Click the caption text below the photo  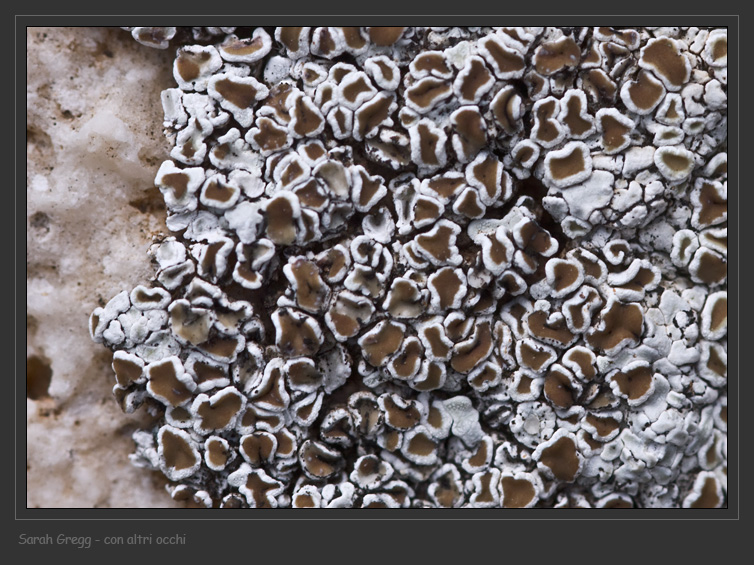click(x=102, y=540)
